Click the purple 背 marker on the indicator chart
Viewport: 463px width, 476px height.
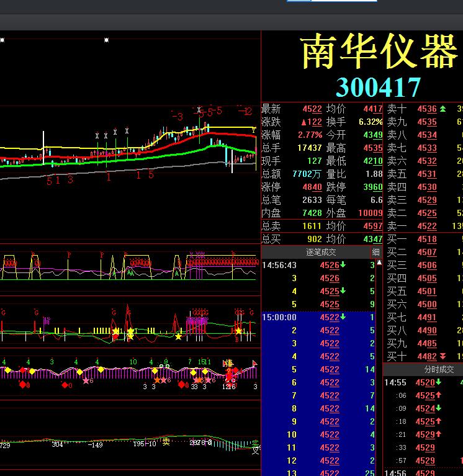pos(47,321)
